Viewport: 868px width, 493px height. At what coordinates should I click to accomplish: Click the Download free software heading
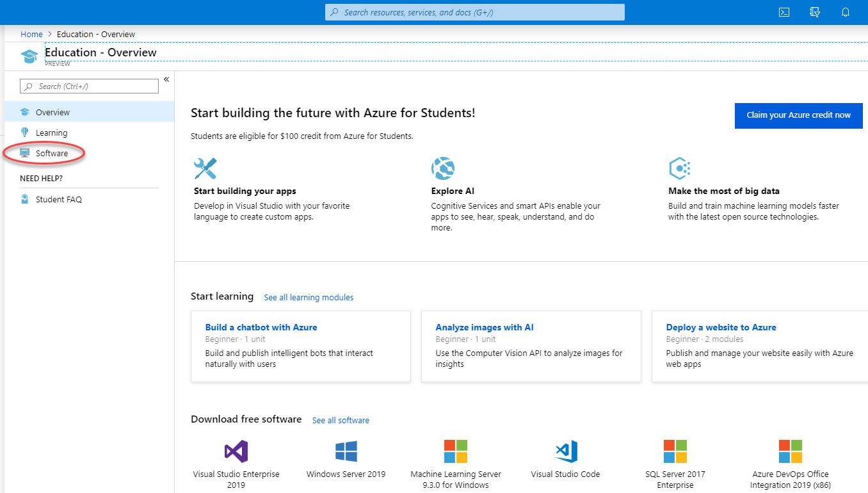click(x=246, y=419)
